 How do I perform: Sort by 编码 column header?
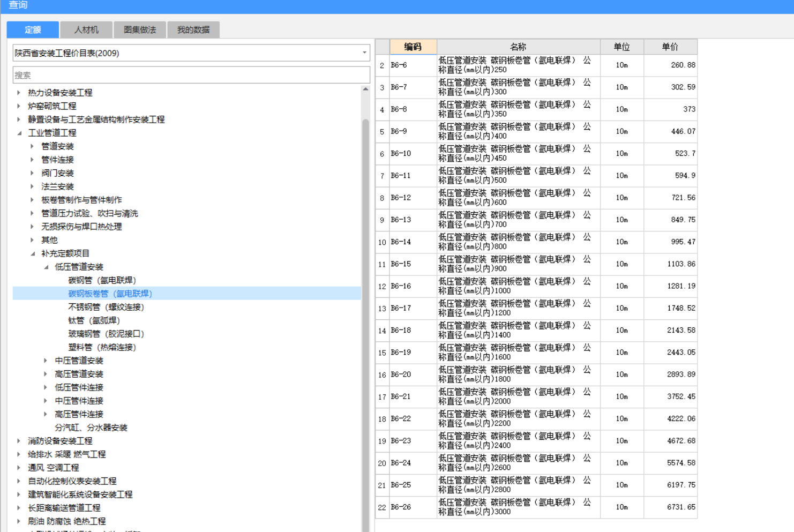tap(413, 47)
